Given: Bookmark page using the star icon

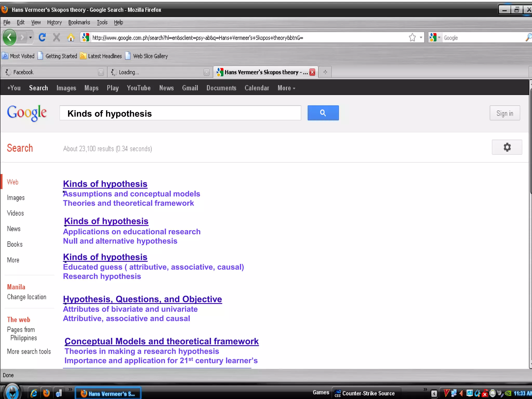Looking at the screenshot, I should (x=412, y=38).
